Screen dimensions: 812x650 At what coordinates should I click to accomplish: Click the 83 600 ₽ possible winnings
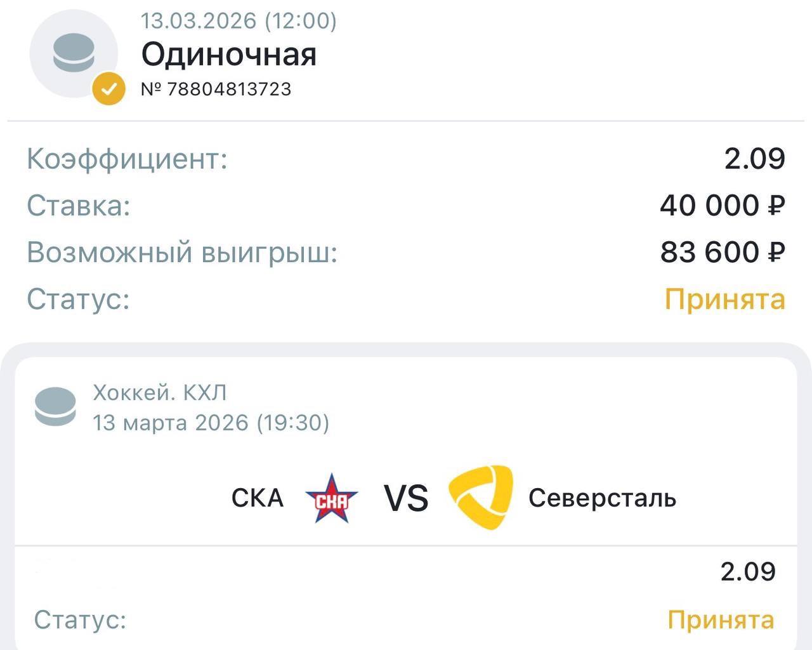[x=722, y=253]
